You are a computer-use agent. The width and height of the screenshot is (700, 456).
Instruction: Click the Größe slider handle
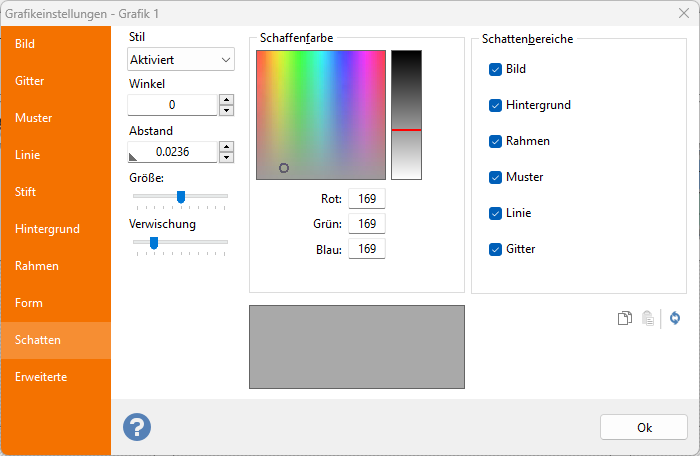point(181,196)
